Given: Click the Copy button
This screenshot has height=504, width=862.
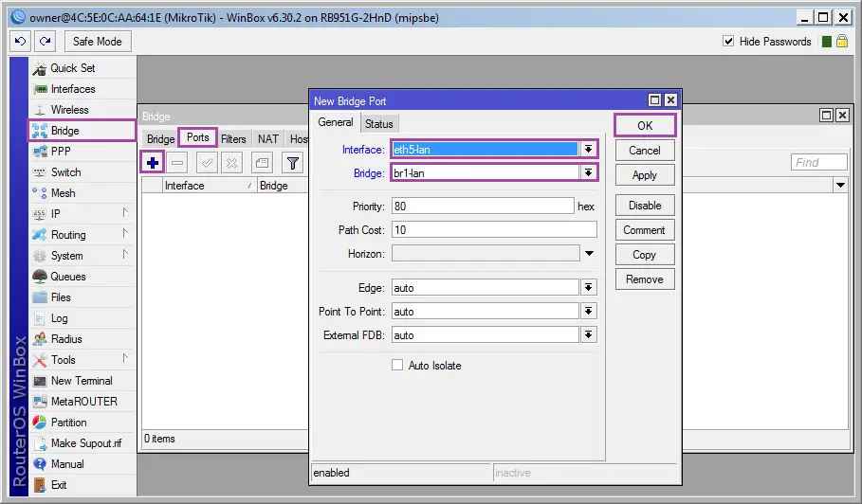Looking at the screenshot, I should pos(645,255).
